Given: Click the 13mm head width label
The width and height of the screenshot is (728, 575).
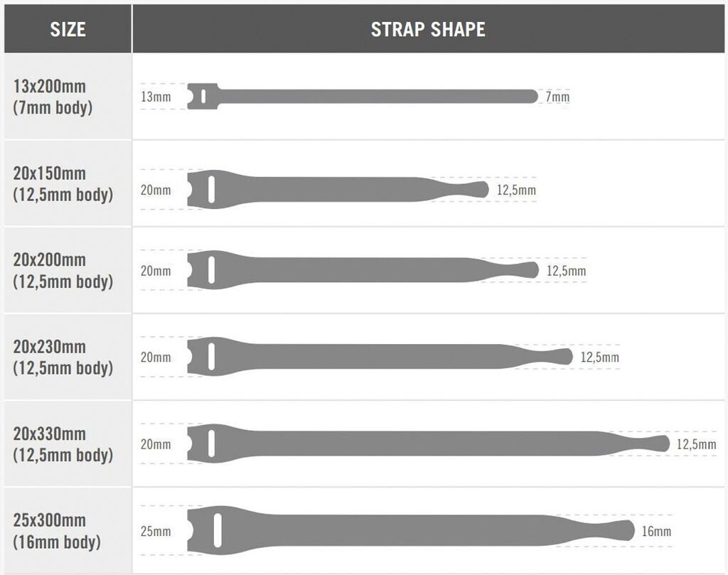Looking at the screenshot, I should click(156, 97).
